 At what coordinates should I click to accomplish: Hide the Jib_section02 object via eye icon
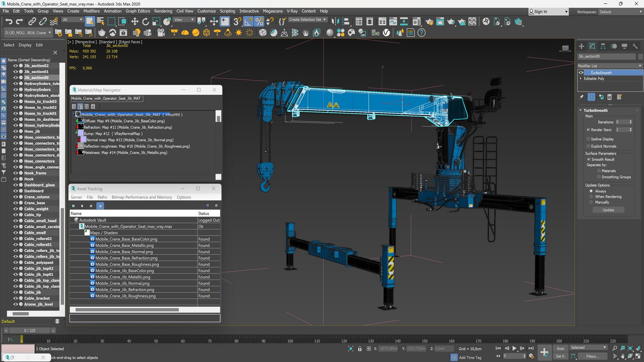click(x=15, y=66)
